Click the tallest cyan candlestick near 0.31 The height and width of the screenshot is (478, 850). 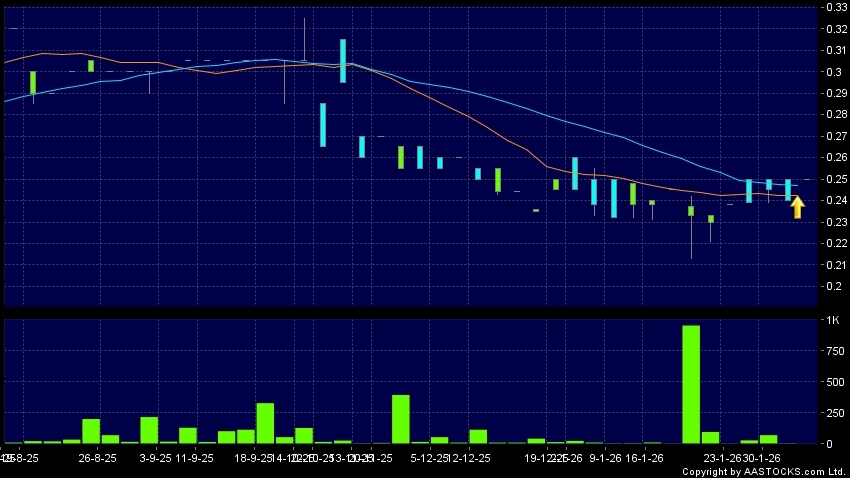pyautogui.click(x=343, y=60)
